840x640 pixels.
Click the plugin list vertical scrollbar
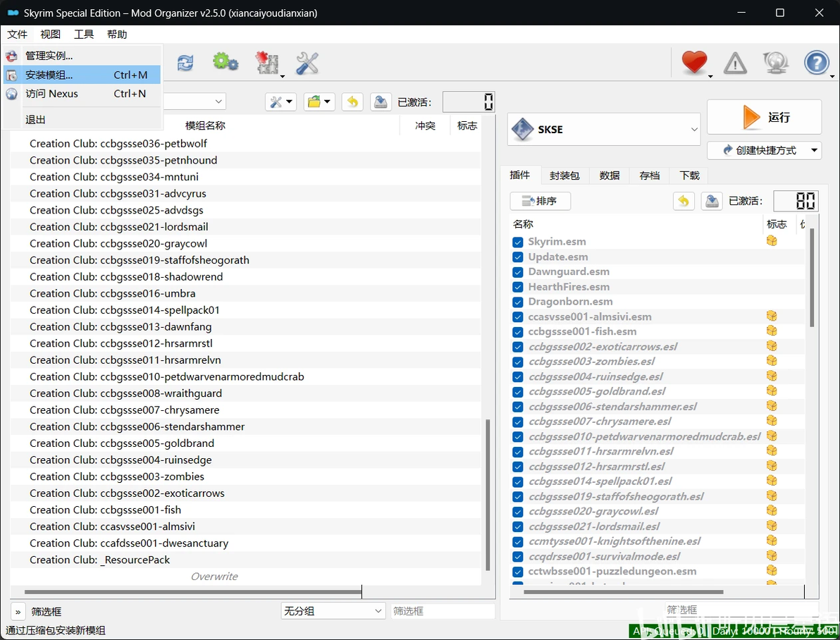[812, 277]
